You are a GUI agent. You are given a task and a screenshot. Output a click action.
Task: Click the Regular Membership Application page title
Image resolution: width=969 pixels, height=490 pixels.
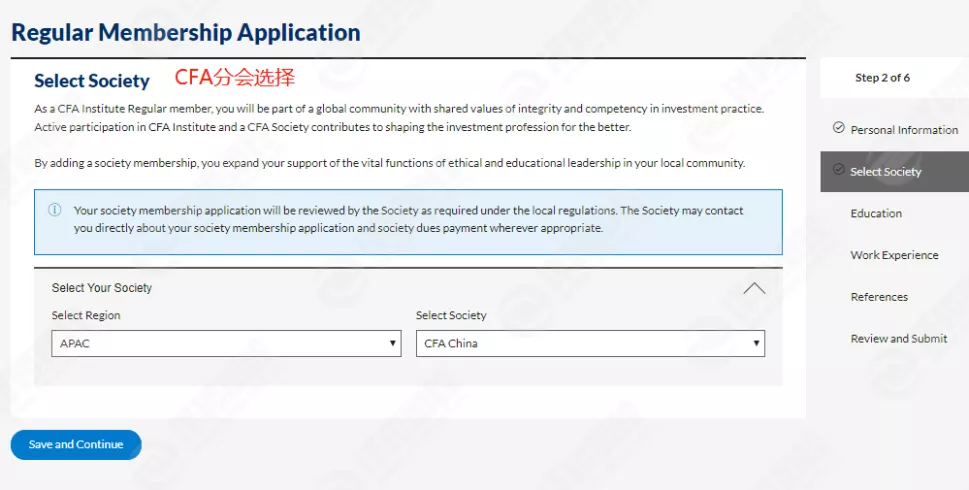(x=186, y=32)
